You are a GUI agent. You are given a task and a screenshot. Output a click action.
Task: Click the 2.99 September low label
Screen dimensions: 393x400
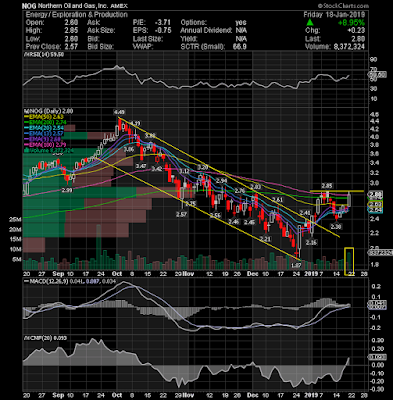[67, 190]
